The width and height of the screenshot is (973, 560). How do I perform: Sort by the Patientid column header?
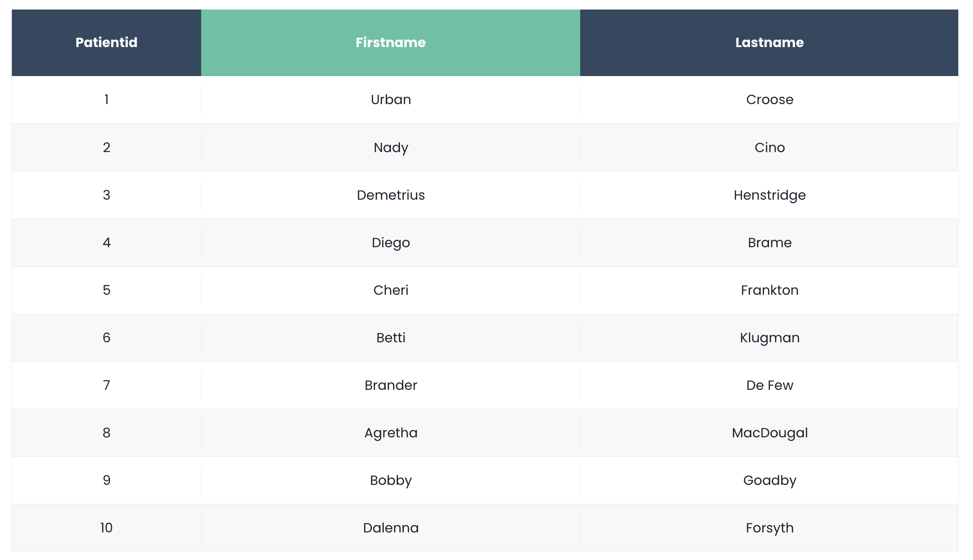coord(107,43)
